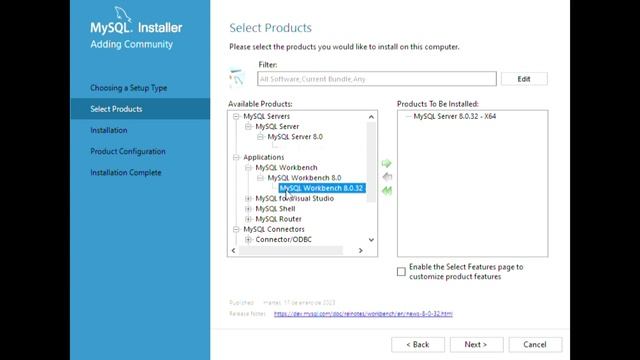This screenshot has width=640, height=360.
Task: Click remove-product left arrow
Action: tap(387, 177)
